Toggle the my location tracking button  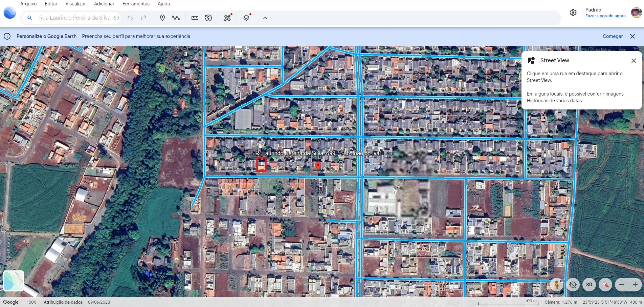click(573, 285)
